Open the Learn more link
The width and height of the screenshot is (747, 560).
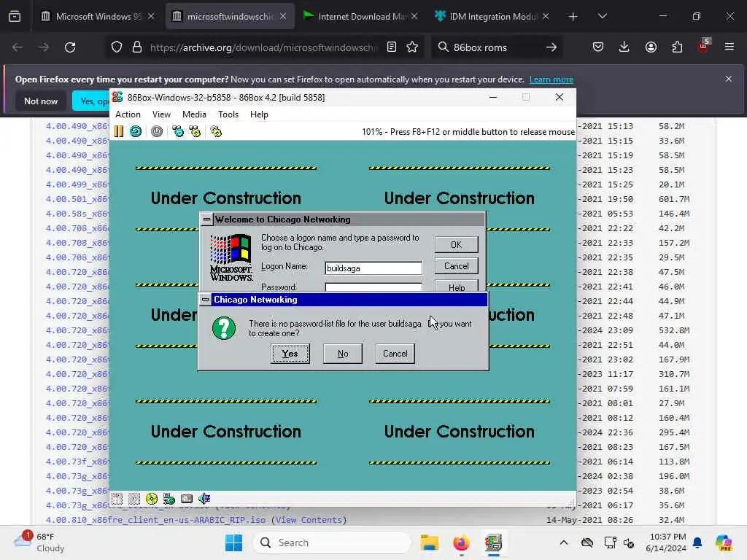[551, 79]
